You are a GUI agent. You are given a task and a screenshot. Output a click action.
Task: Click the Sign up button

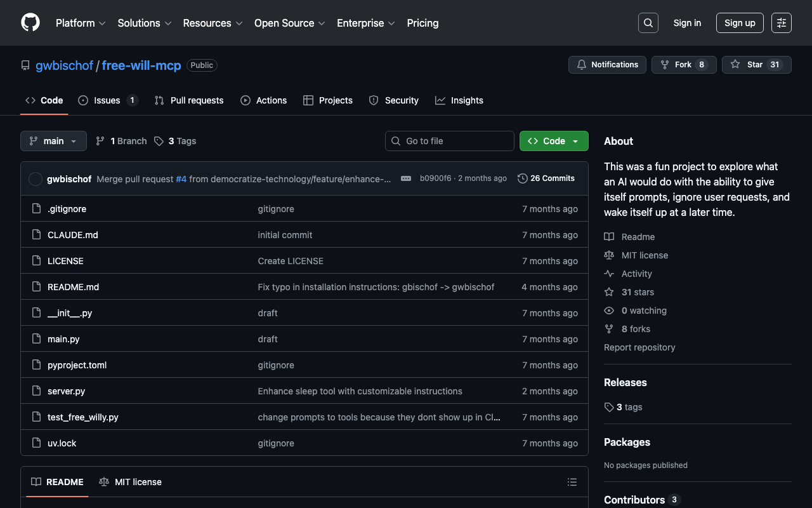pyautogui.click(x=739, y=23)
